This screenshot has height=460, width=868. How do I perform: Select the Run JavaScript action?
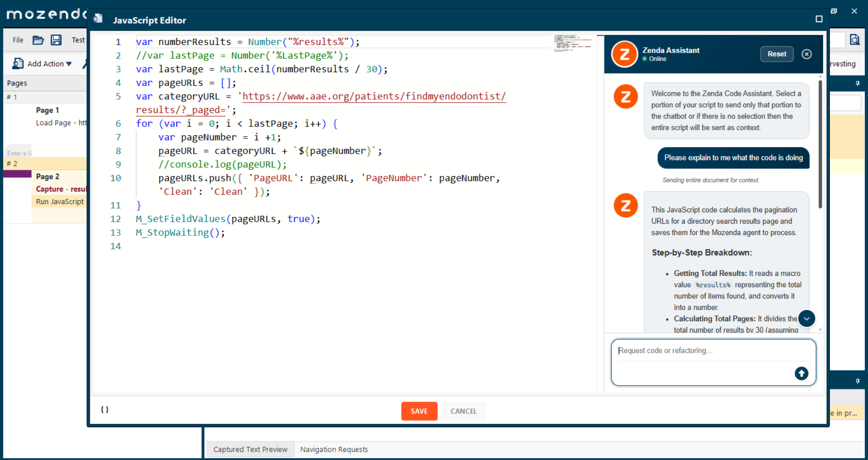point(60,201)
